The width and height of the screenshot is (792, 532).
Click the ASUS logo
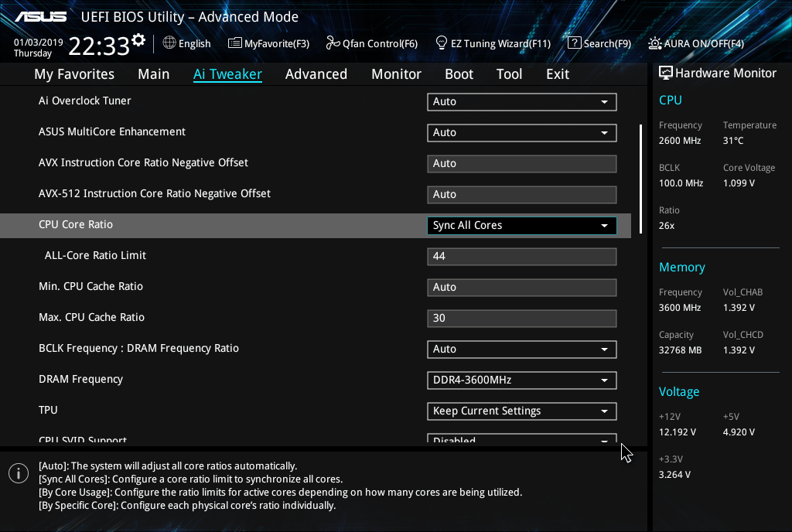point(40,17)
